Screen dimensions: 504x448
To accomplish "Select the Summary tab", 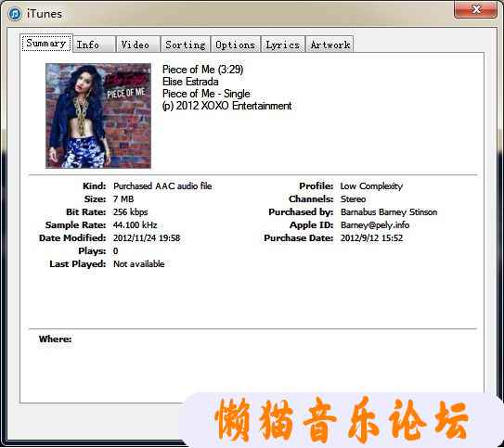I will point(47,43).
